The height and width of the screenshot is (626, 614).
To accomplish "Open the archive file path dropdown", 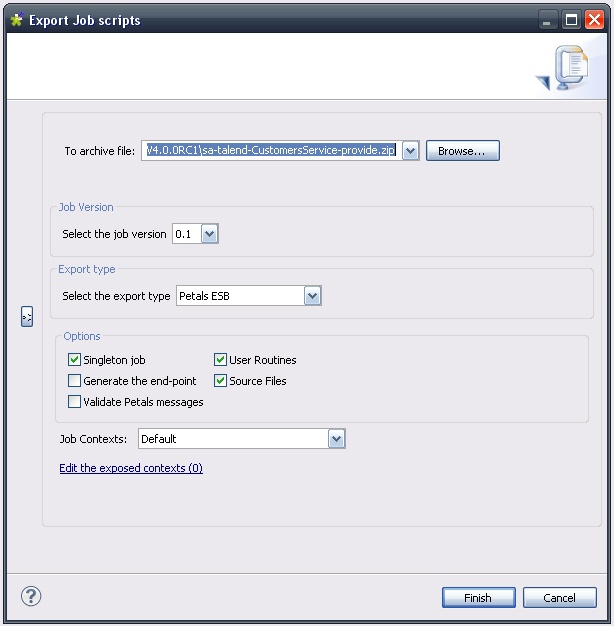I will point(410,151).
